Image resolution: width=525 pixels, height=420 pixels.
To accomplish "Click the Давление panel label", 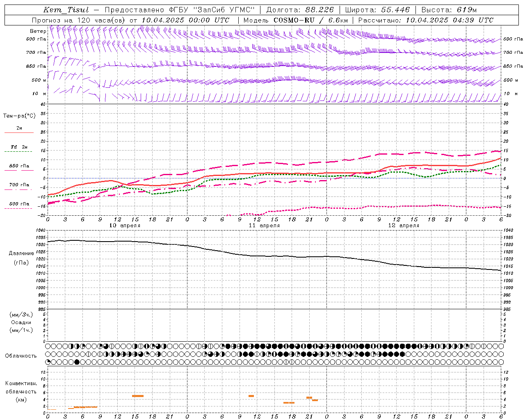I will (x=21, y=253).
